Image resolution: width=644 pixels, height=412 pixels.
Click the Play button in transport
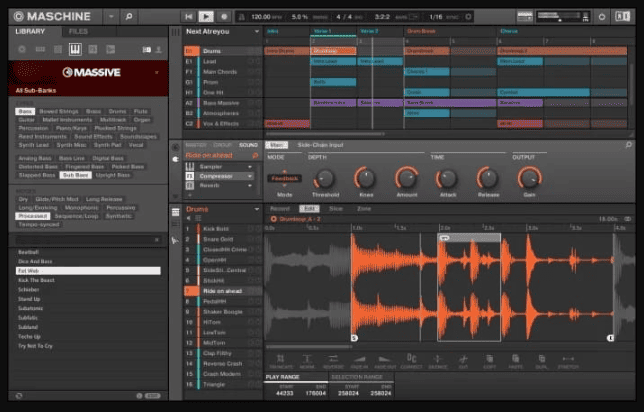(x=206, y=17)
